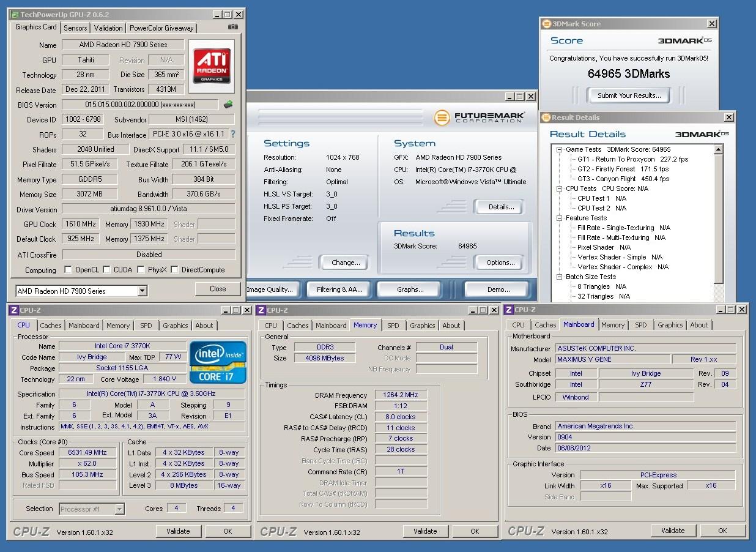Click OK in the CPU-Z Mainboard window
The height and width of the screenshot is (552, 756).
722,531
